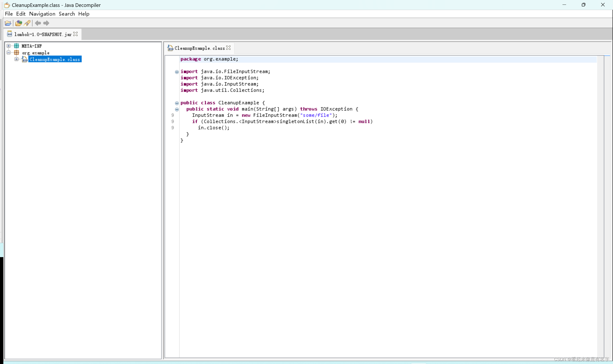Open the Navigation menu
This screenshot has width=613, height=364.
point(42,14)
